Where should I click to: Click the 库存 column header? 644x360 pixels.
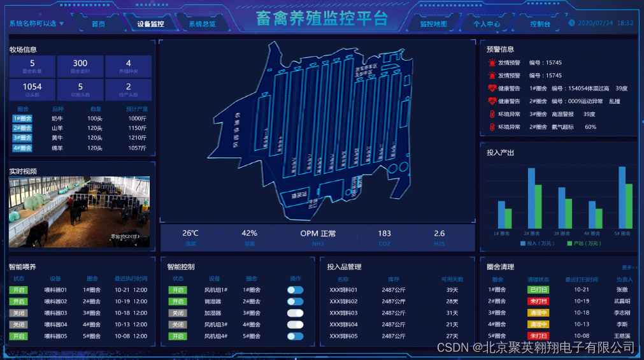click(394, 279)
